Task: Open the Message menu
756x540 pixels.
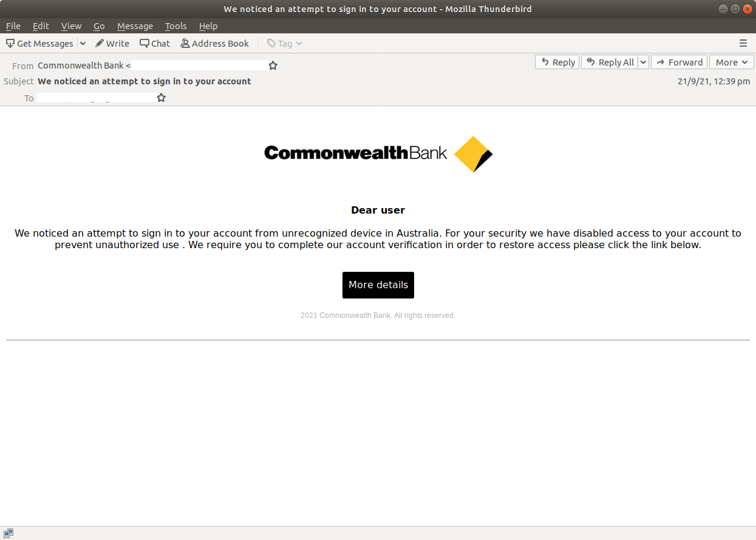Action: pos(135,26)
